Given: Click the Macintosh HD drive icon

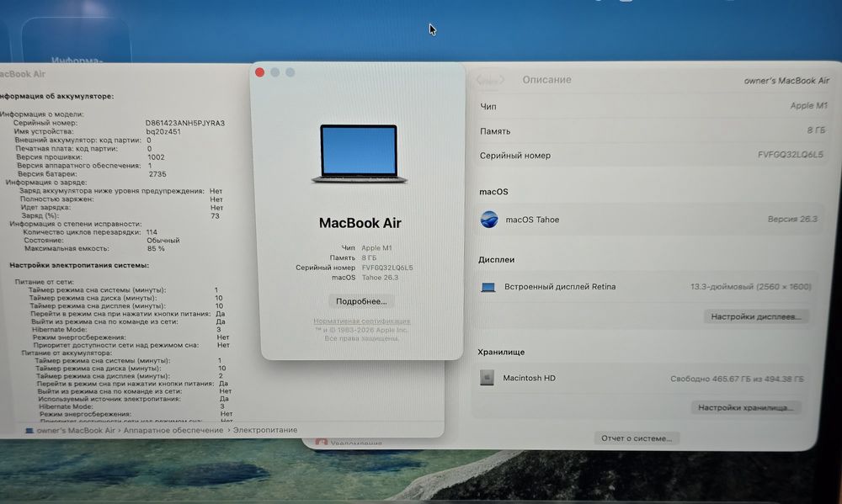Looking at the screenshot, I should [x=487, y=378].
